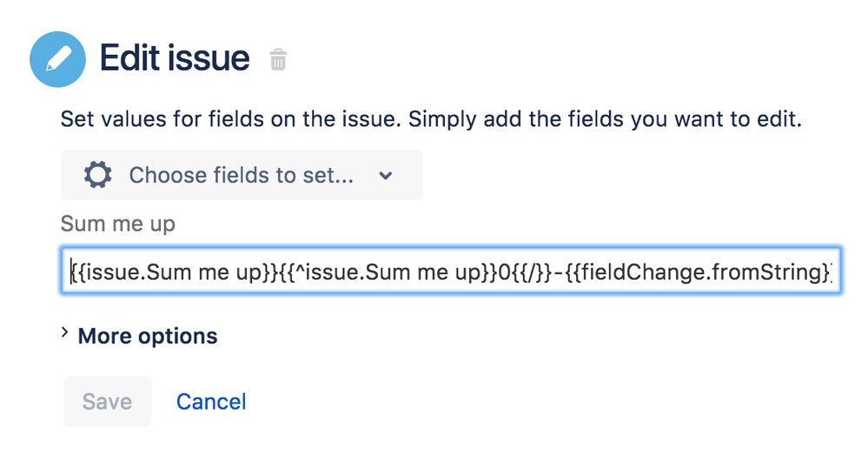Click on {{fieldChange.fromString}} inside the input

click(x=699, y=272)
